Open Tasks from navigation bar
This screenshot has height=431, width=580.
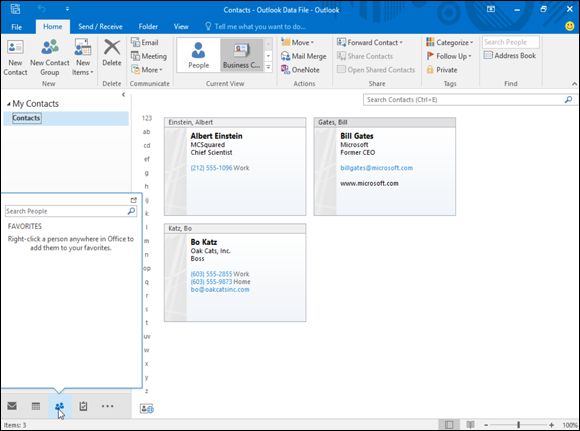(83, 406)
